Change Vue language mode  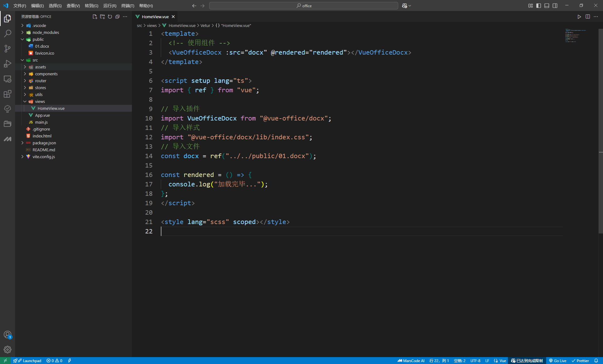[x=503, y=361]
